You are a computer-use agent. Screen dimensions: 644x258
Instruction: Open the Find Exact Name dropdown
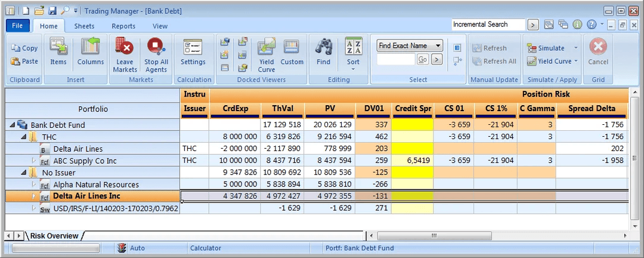438,46
